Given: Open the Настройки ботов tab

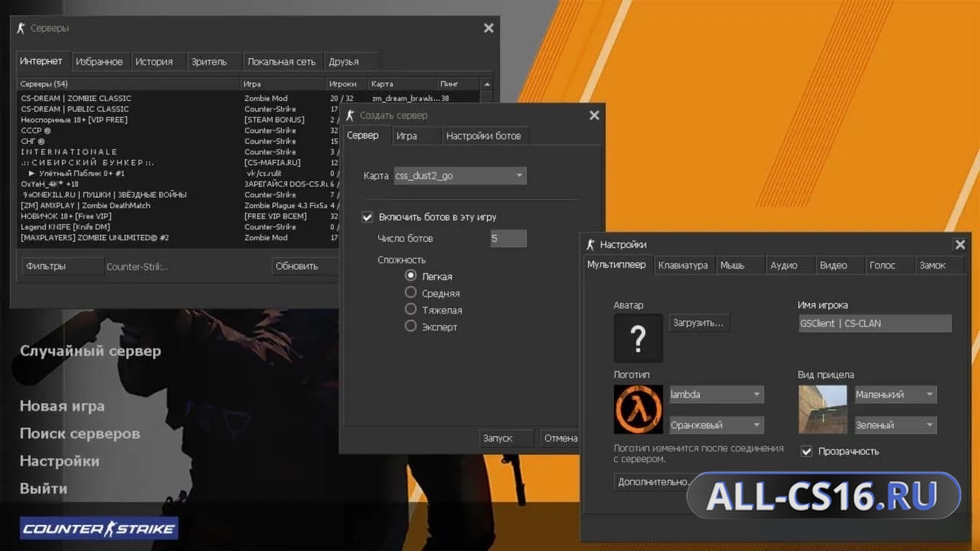Looking at the screenshot, I should point(483,135).
